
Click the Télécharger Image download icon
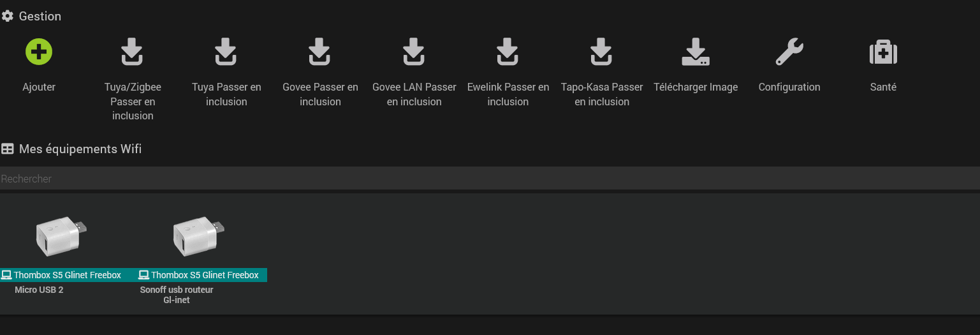tap(695, 52)
